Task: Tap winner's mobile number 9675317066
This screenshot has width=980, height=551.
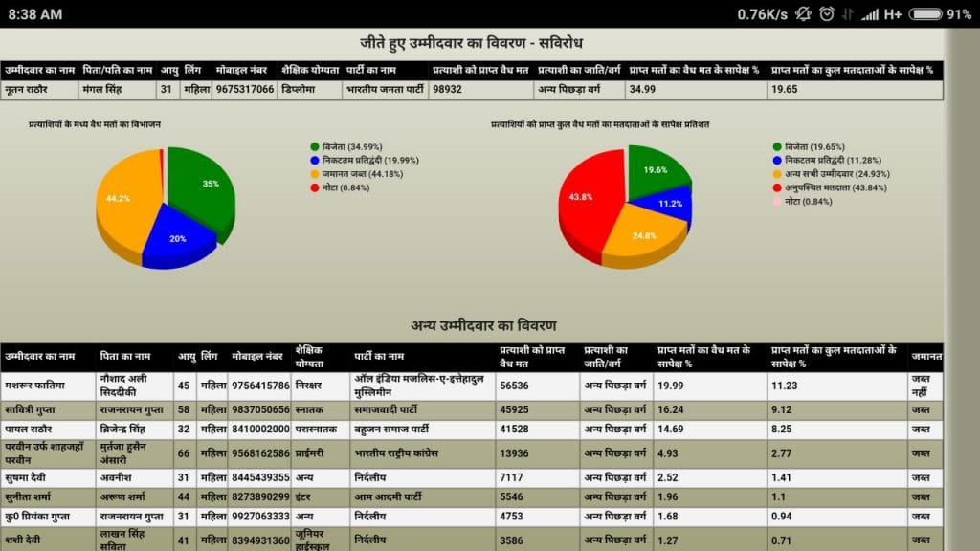Action: point(244,90)
